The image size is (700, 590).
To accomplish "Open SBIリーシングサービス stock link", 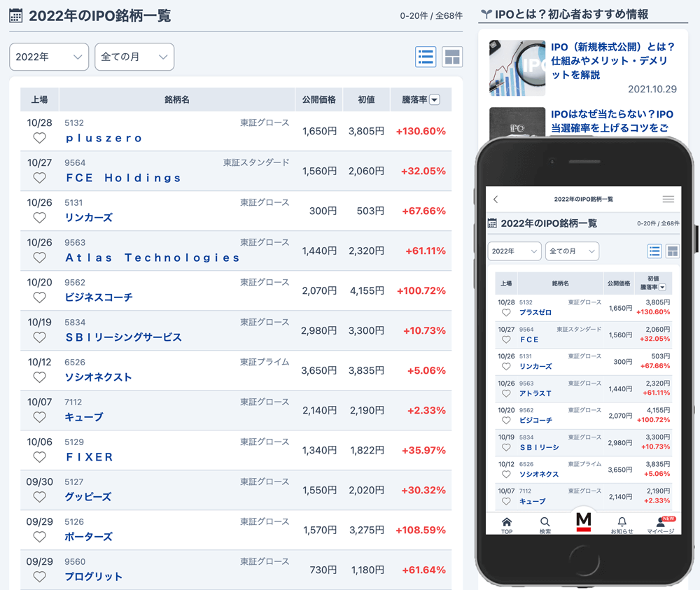I will [124, 337].
